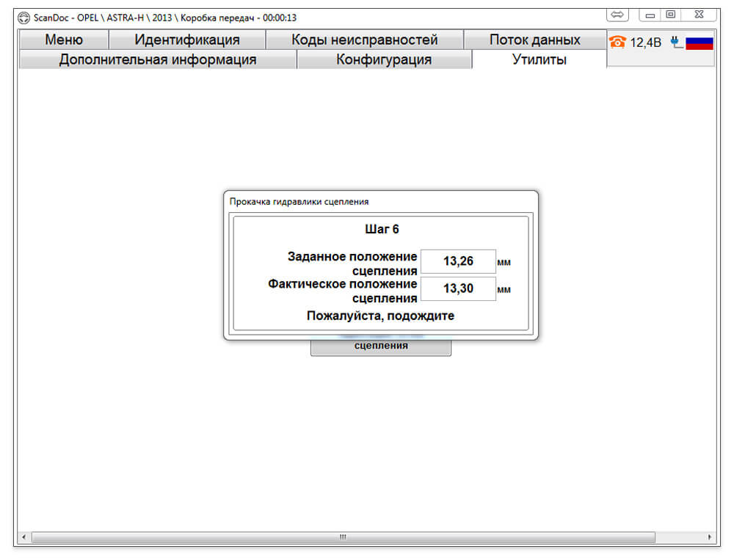
Task: Open the Меню tab
Action: pyautogui.click(x=64, y=40)
